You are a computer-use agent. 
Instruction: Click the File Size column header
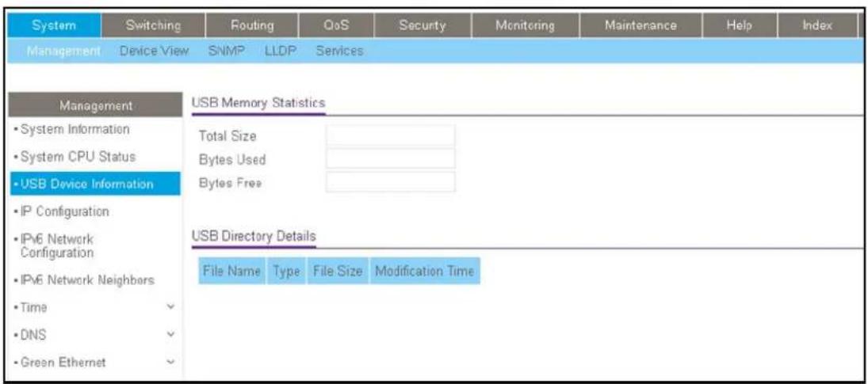338,272
